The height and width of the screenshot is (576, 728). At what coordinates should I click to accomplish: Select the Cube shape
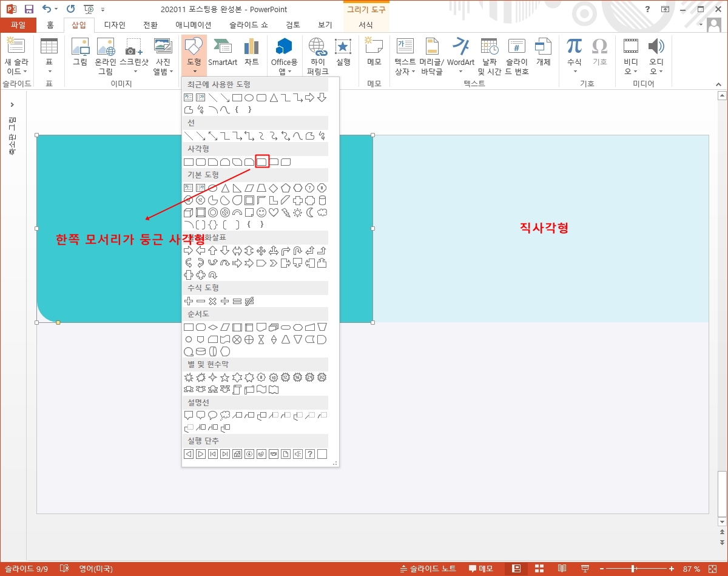[x=189, y=212]
